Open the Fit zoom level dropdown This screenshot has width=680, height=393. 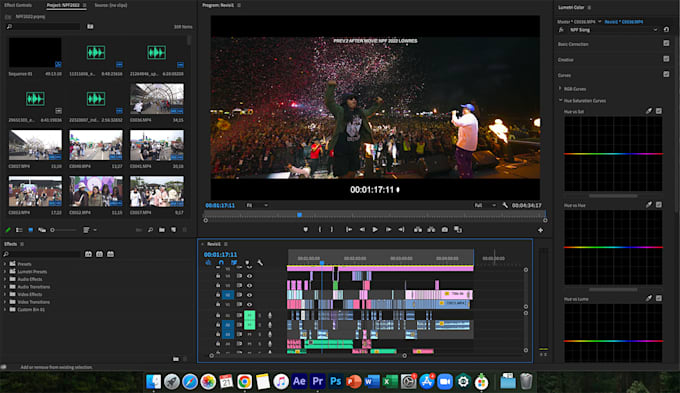coord(257,205)
